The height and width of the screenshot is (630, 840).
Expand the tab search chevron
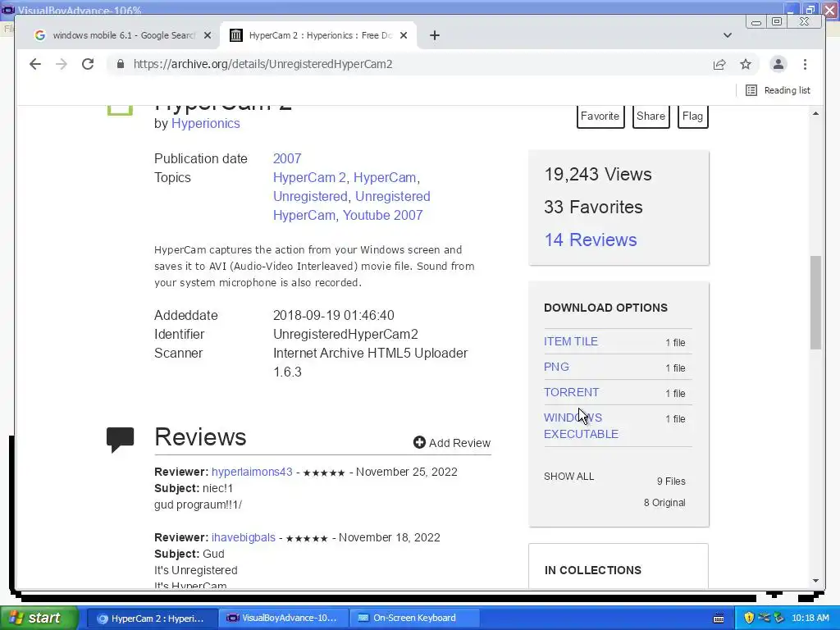727,35
